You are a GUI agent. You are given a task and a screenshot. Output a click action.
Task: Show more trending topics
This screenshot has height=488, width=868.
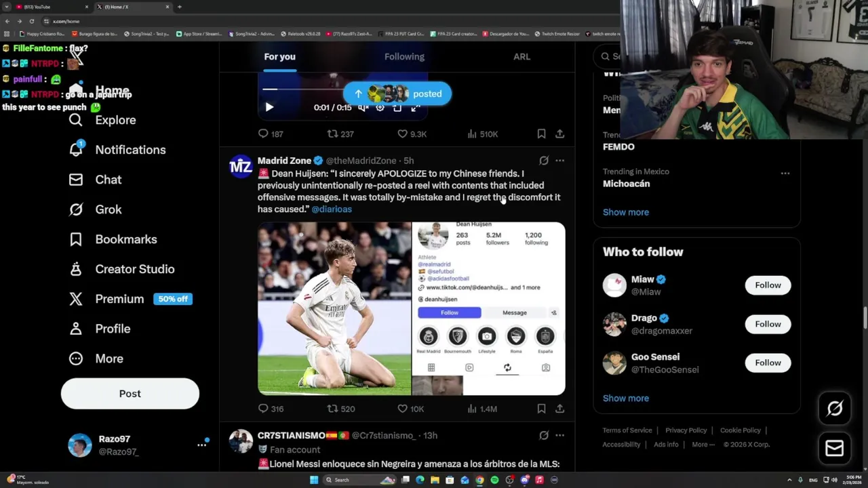pos(626,212)
